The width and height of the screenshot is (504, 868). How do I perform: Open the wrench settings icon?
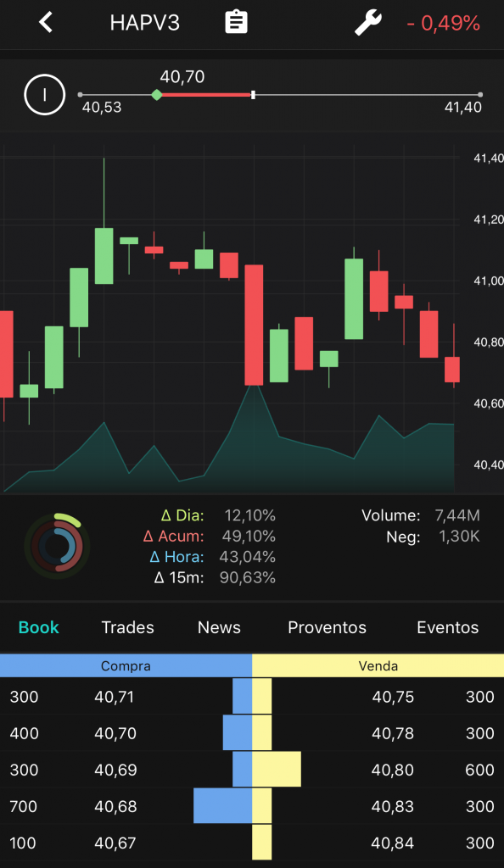point(367,23)
